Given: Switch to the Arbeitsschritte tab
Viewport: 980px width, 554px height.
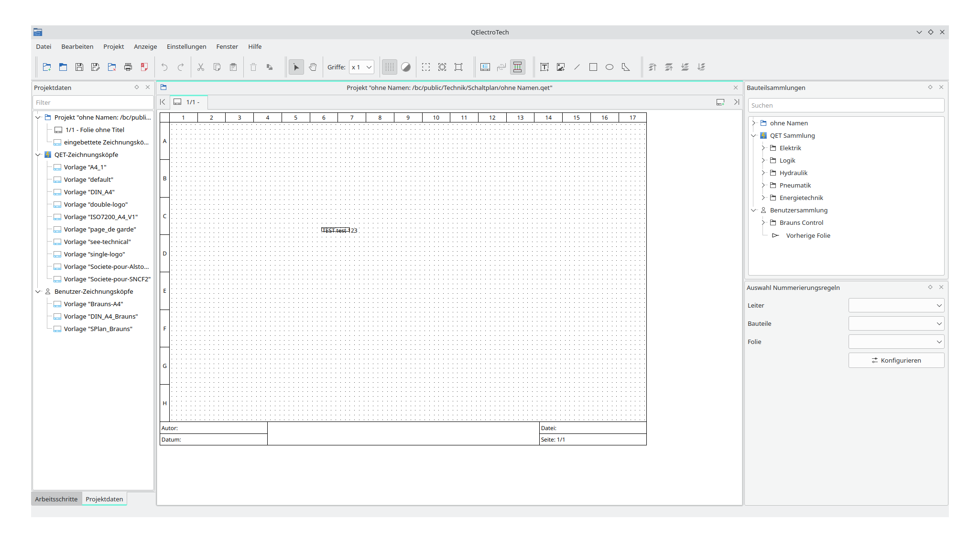Looking at the screenshot, I should pyautogui.click(x=56, y=499).
